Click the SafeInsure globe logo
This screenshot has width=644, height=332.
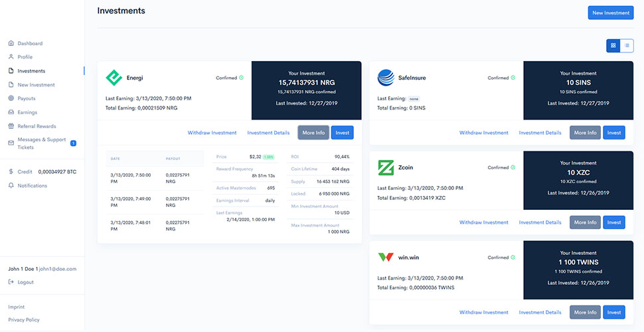point(386,78)
